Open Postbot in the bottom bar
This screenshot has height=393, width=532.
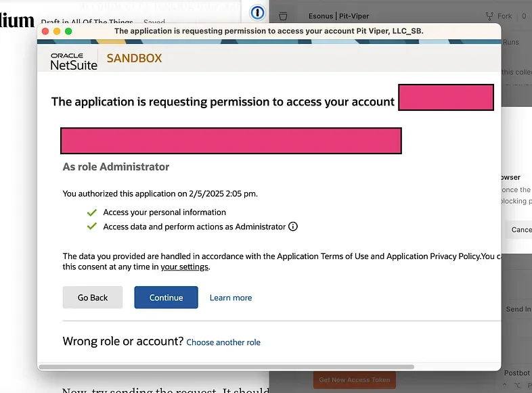coord(517,373)
